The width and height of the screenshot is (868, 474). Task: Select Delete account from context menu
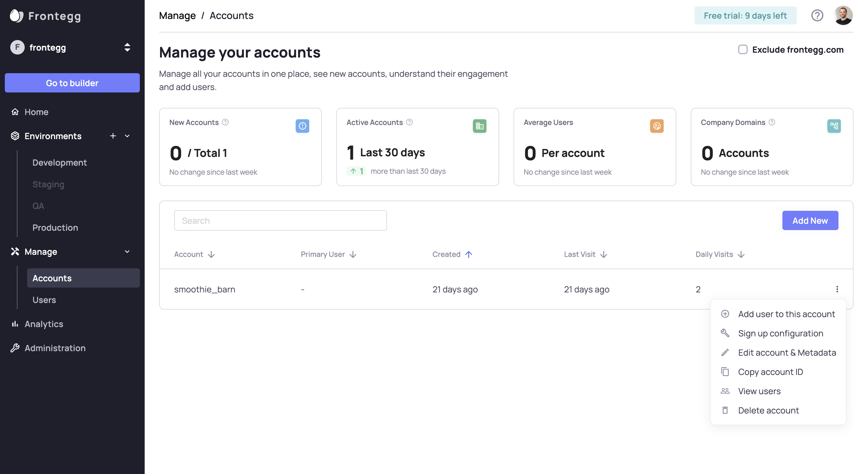point(768,410)
